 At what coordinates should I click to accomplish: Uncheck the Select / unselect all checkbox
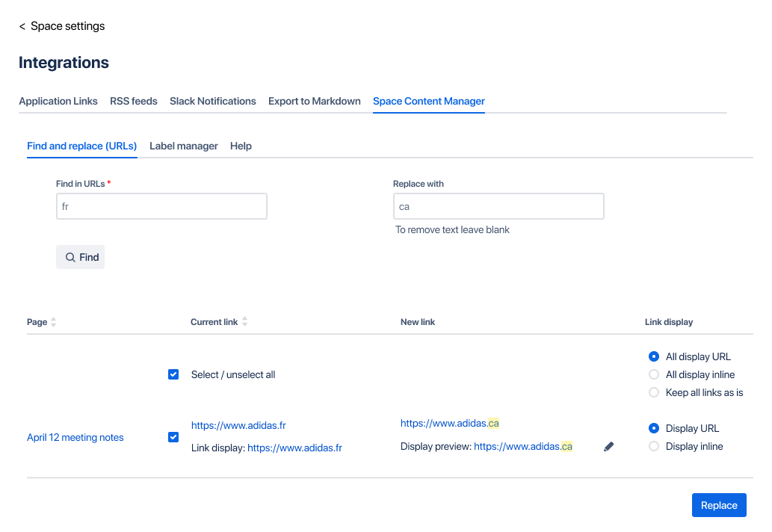pyautogui.click(x=173, y=374)
